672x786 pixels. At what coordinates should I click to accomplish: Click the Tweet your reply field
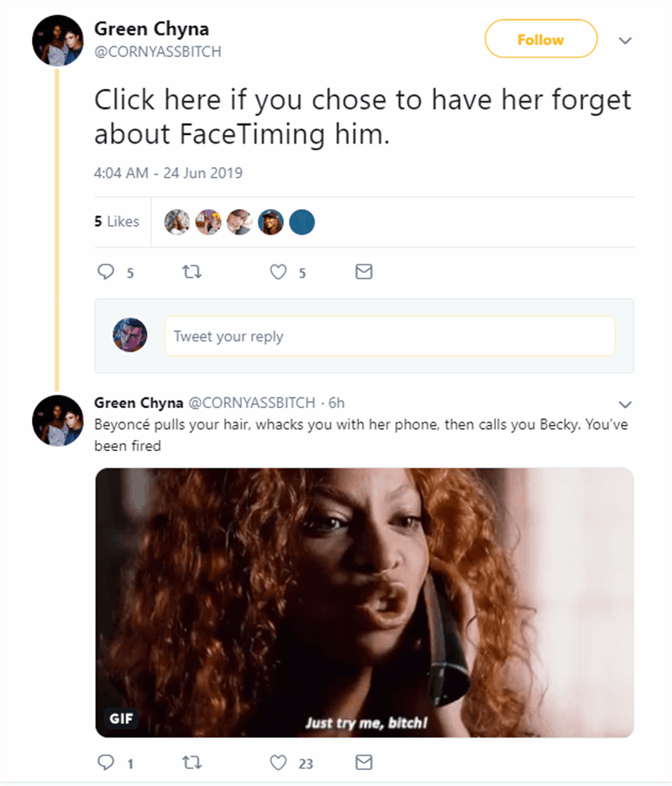tap(390, 336)
